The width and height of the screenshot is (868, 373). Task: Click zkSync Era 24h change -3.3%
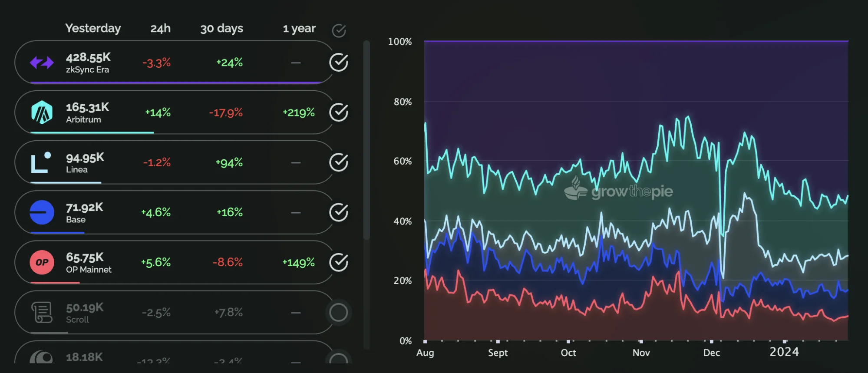[156, 63]
